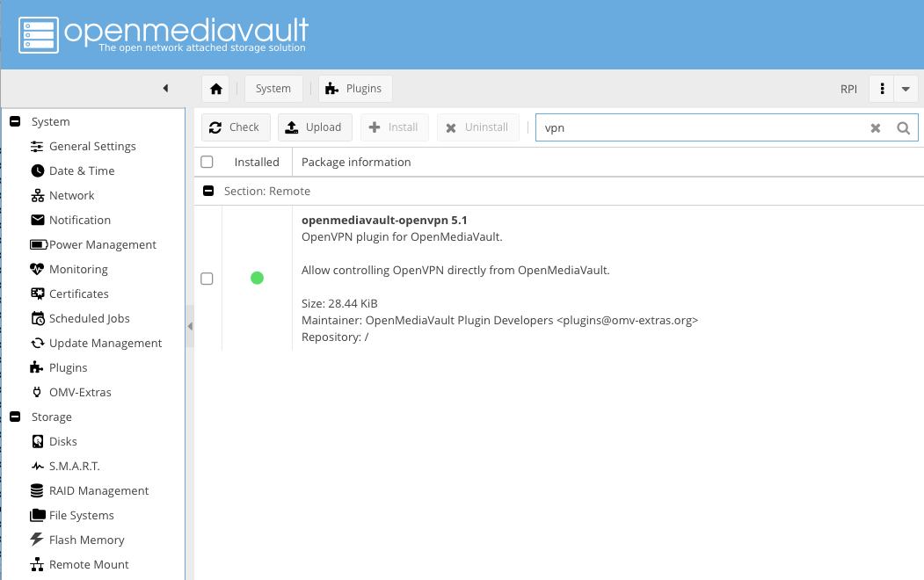
Task: Collapse the Storage tree section
Action: click(x=15, y=417)
